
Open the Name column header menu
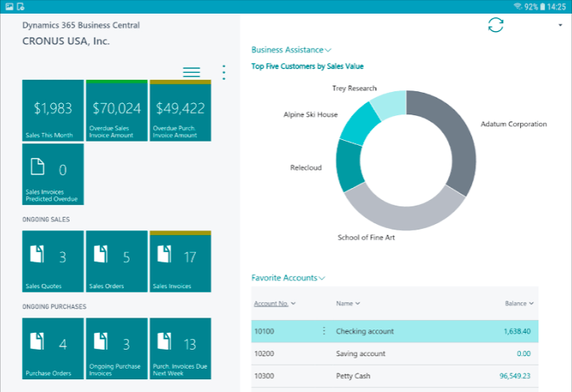click(348, 303)
